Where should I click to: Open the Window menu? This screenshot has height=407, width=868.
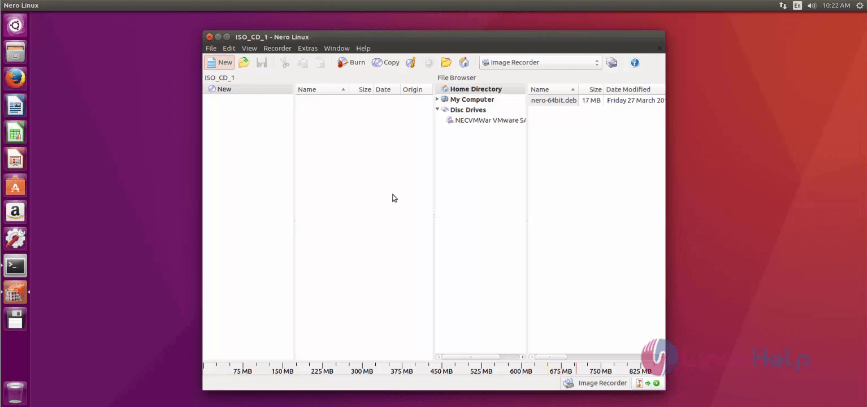tap(337, 48)
